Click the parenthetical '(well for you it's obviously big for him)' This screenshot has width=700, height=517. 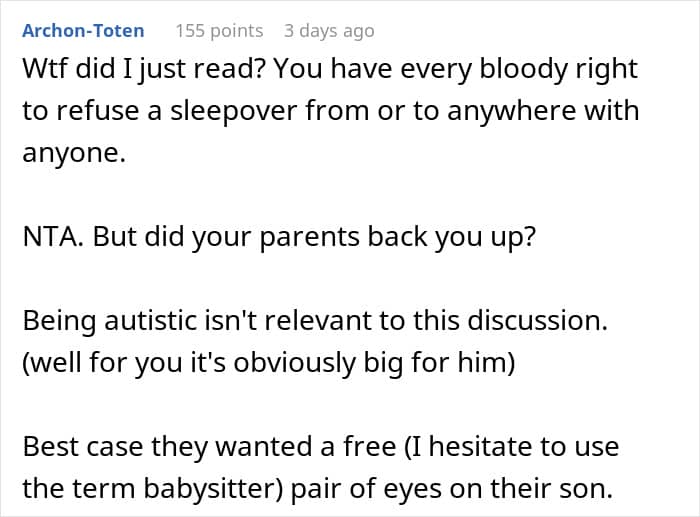click(269, 363)
